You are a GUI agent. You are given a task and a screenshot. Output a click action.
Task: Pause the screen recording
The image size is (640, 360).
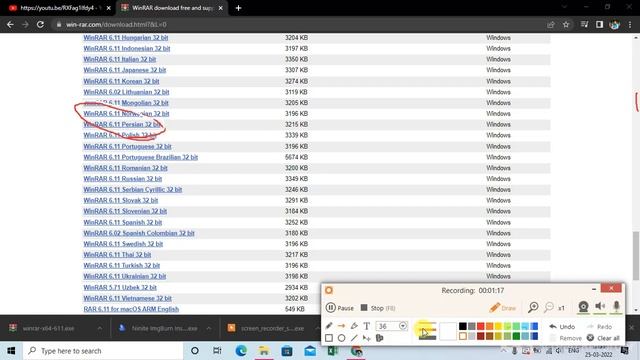(x=340, y=308)
